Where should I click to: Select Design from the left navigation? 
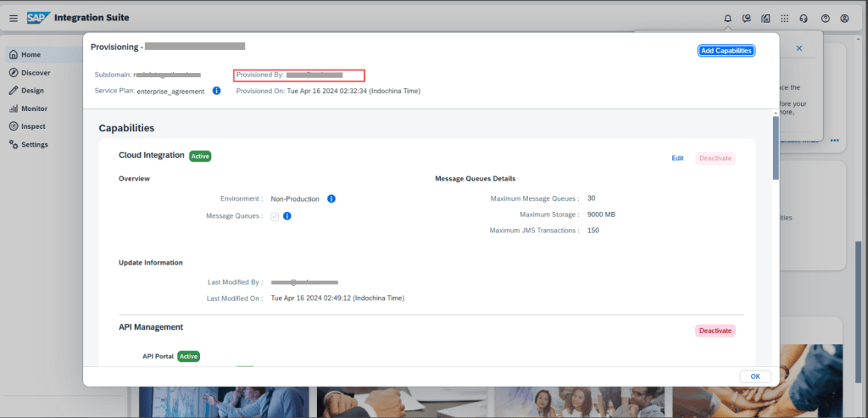click(32, 91)
